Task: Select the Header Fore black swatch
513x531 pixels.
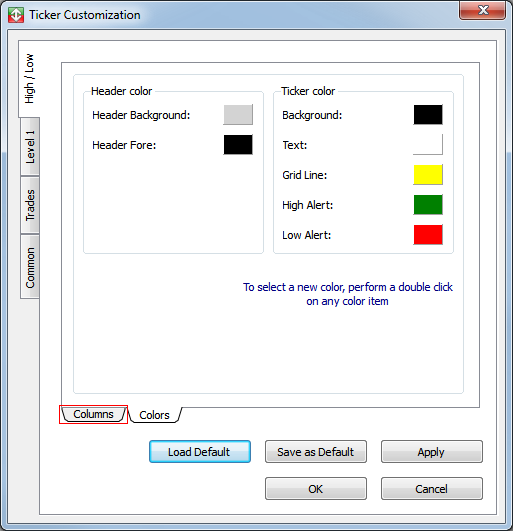Action: click(238, 145)
